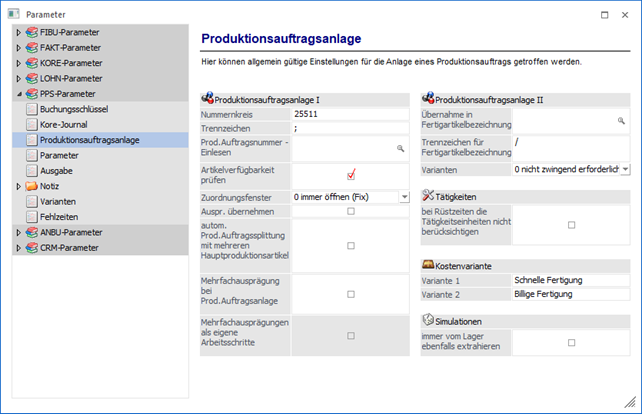Open the Varianten dropdown list
Image resolution: width=642 pixels, height=414 pixels.
click(624, 170)
